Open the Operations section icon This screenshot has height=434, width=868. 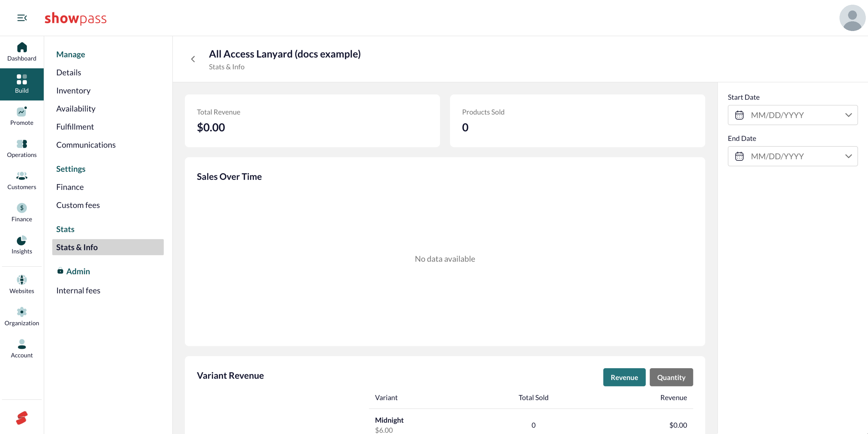click(22, 144)
